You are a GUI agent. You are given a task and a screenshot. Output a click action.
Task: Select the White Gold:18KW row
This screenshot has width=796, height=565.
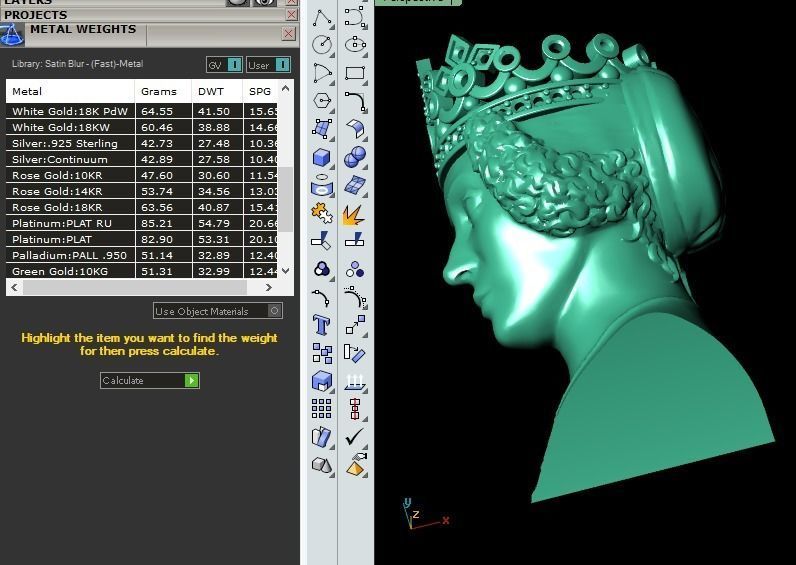tap(142, 127)
